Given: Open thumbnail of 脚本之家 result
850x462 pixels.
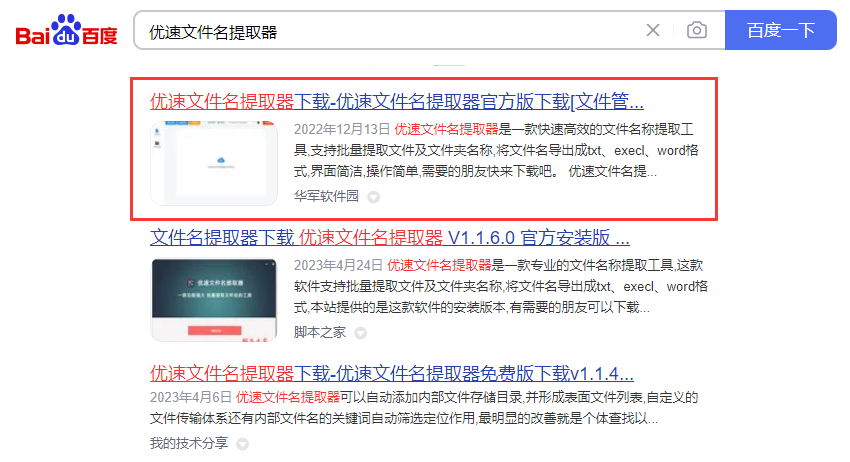Looking at the screenshot, I should [214, 300].
